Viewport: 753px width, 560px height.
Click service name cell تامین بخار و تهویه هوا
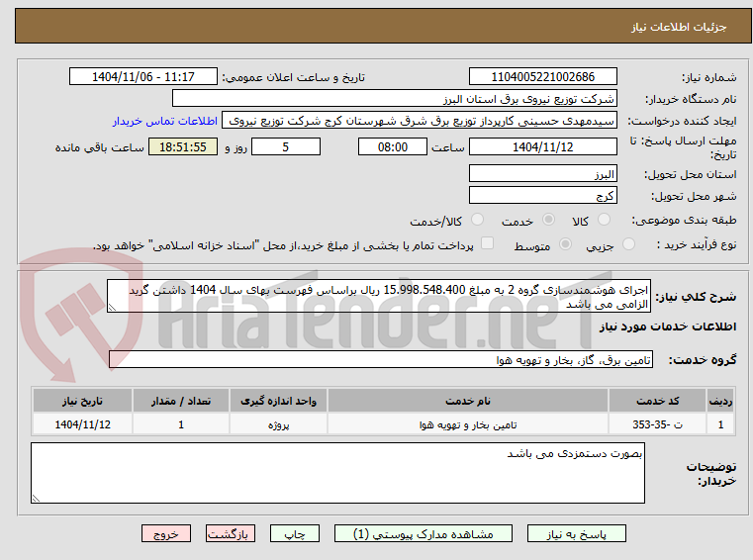point(468,424)
